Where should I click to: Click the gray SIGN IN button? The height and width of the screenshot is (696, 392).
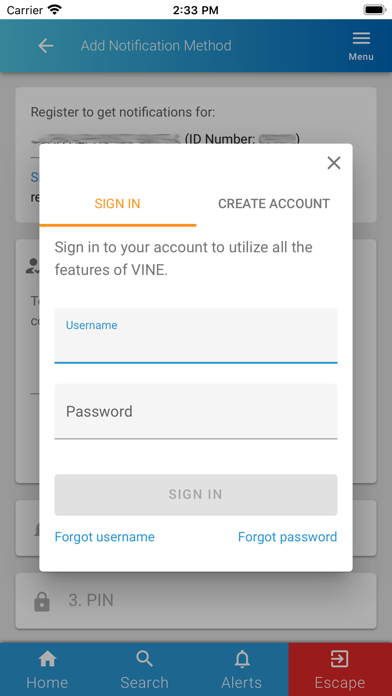(x=196, y=495)
